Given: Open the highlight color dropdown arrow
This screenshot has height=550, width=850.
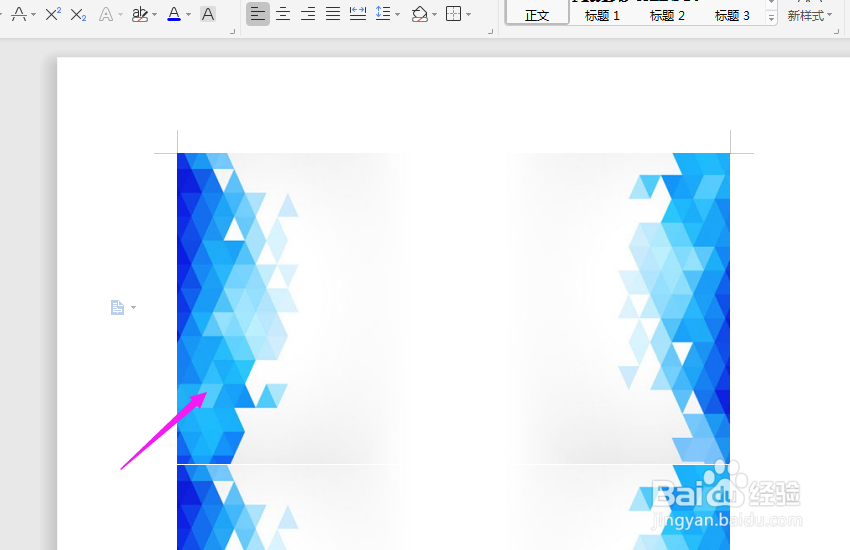Looking at the screenshot, I should (x=154, y=15).
